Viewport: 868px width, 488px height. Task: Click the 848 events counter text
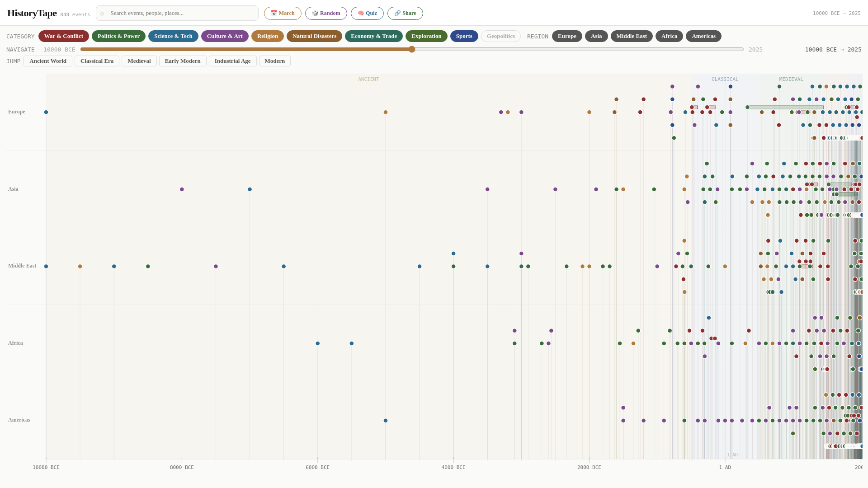75,14
